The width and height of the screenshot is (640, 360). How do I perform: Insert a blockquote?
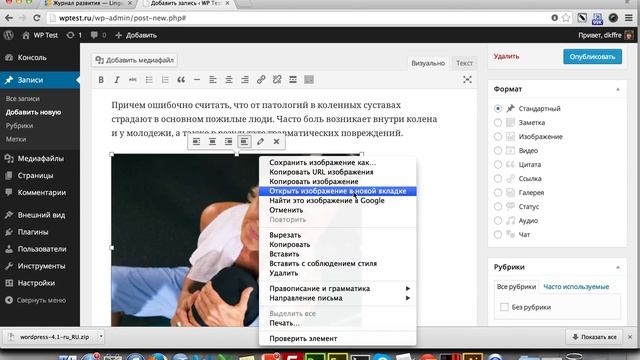181,80
